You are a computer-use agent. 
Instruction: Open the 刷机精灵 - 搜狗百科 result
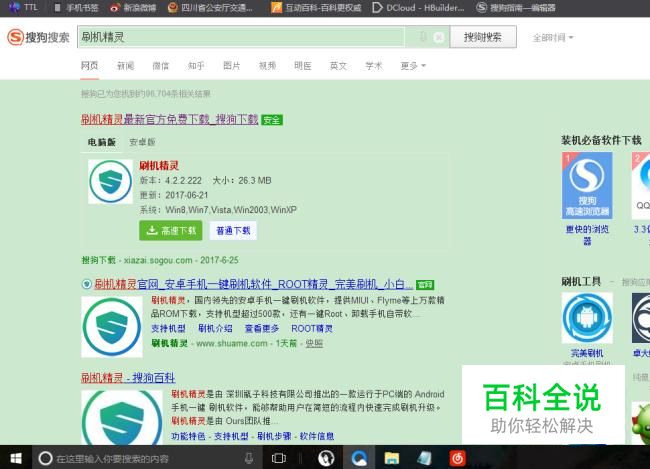(x=128, y=377)
